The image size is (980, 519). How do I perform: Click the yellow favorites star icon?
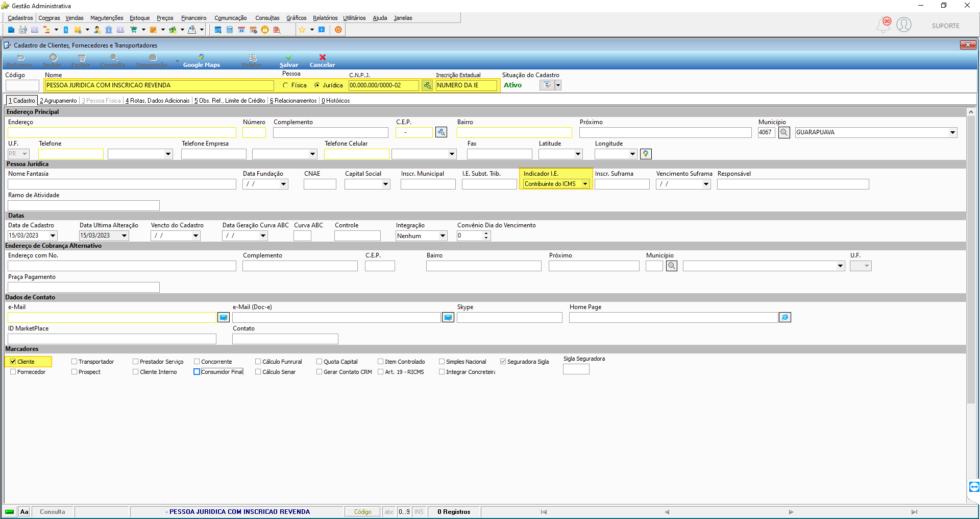302,30
